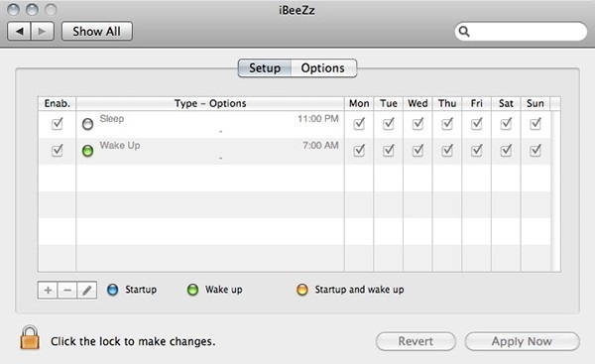Uncheck Monday for the Sleep schedule
595x364 pixels.
359,123
